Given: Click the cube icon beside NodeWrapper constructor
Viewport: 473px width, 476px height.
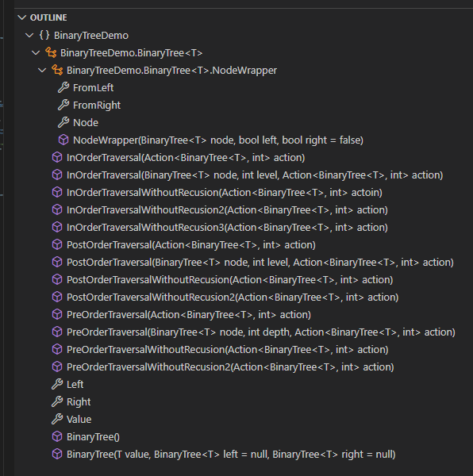Looking at the screenshot, I should pos(63,140).
